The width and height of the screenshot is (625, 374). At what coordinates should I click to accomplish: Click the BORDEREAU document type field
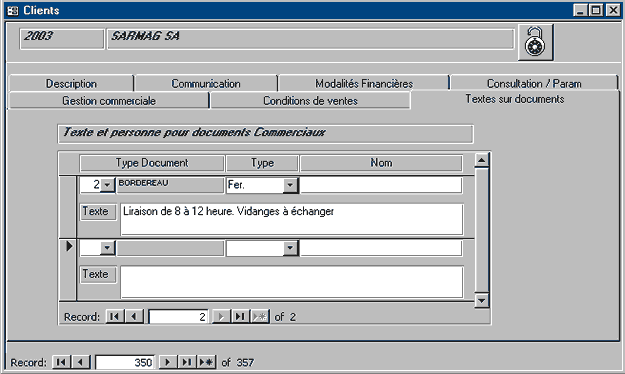coord(170,185)
